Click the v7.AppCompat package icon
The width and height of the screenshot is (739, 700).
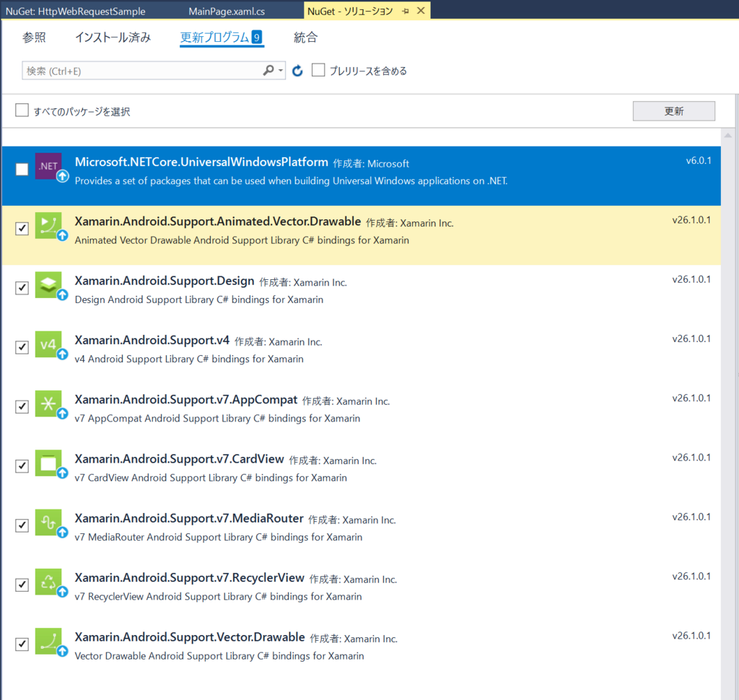[x=48, y=403]
